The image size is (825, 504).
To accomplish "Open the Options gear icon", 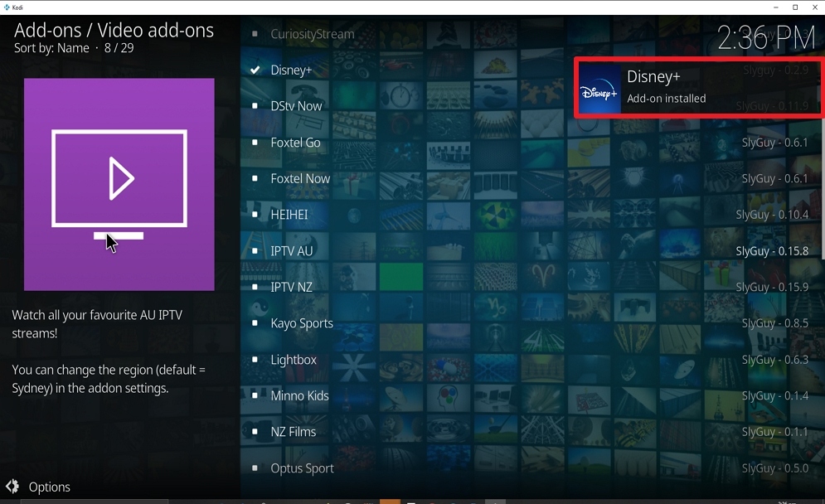I will click(12, 487).
